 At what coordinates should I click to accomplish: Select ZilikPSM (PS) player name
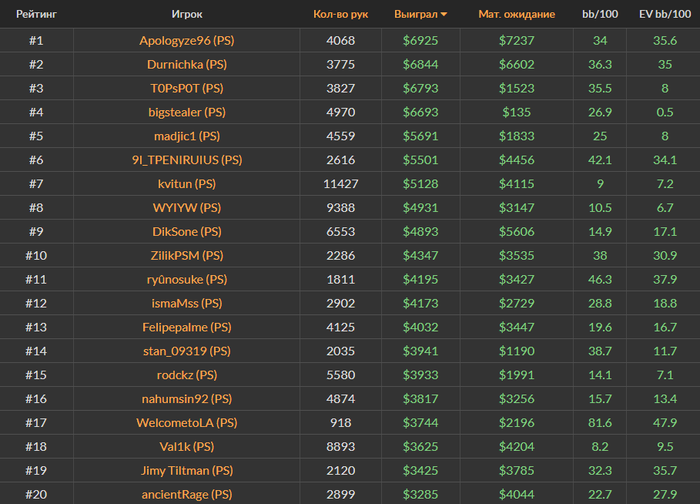pos(186,256)
